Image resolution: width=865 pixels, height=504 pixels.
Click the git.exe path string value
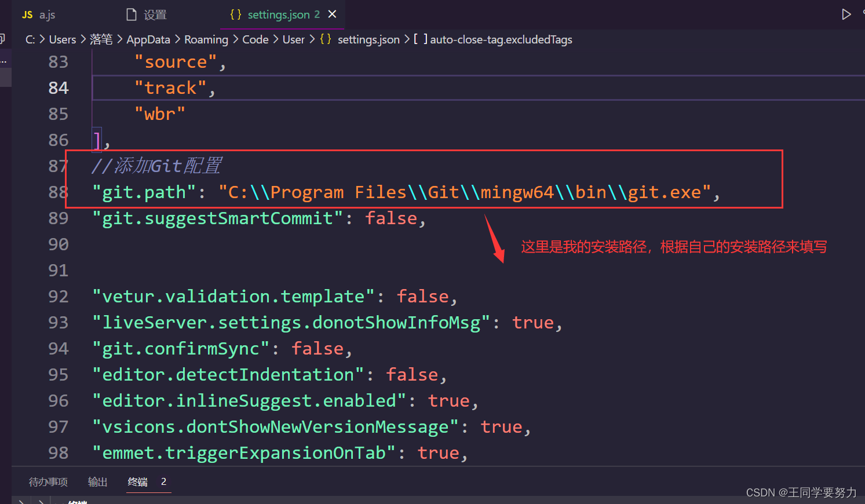point(465,192)
